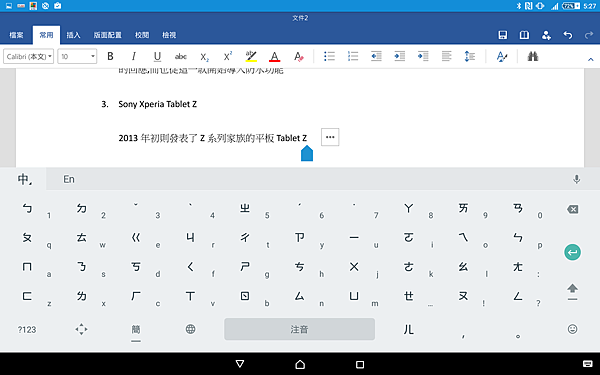
Task: Tap Android back navigation button
Action: tap(240, 364)
